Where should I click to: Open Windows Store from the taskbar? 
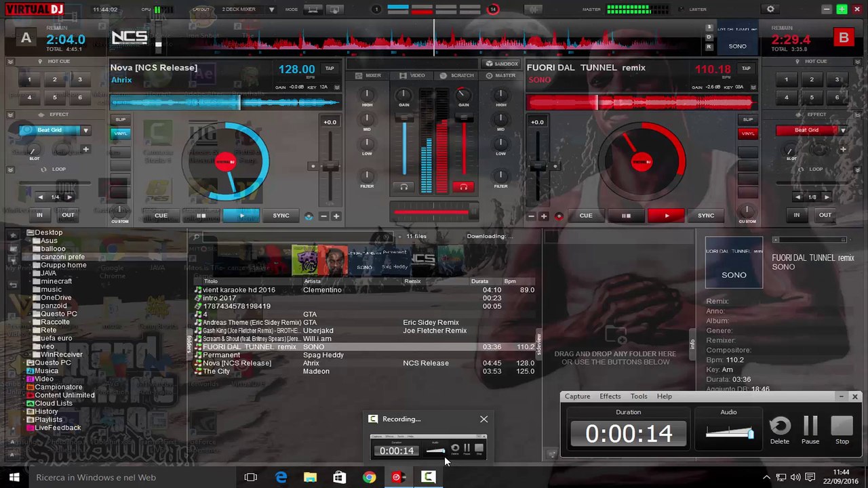pos(340,477)
